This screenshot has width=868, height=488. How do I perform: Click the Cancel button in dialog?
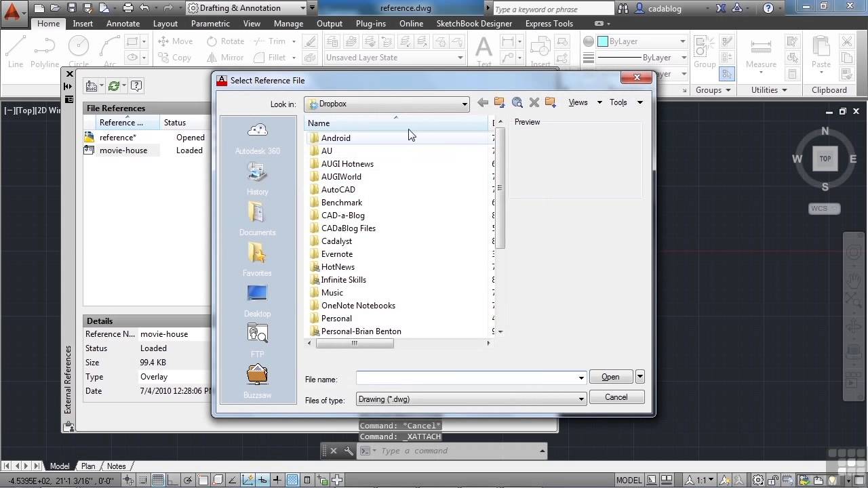pyautogui.click(x=616, y=397)
